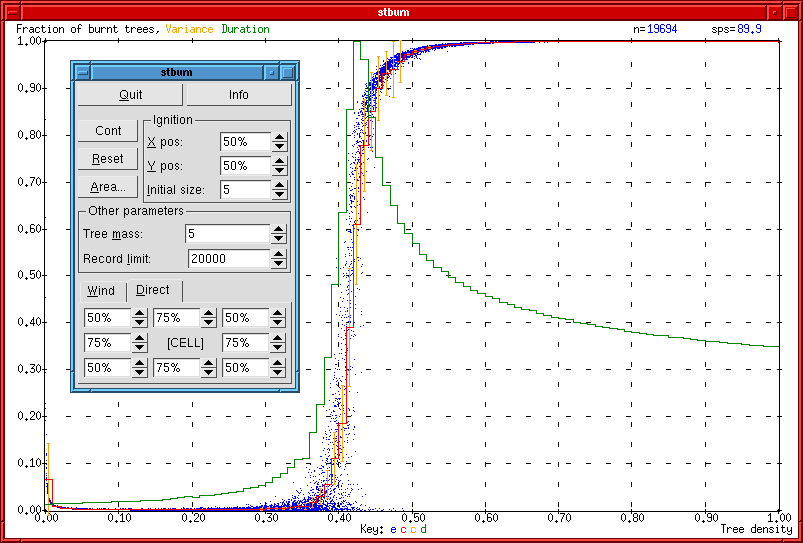Switch to the Wind tab
The height and width of the screenshot is (543, 803).
[x=101, y=291]
